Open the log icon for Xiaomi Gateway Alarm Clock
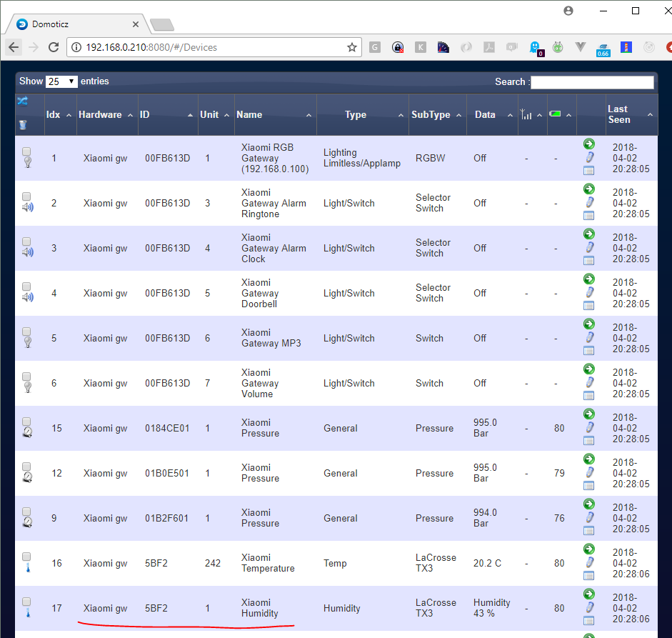Viewport: 672px width, 638px height. pos(589,260)
